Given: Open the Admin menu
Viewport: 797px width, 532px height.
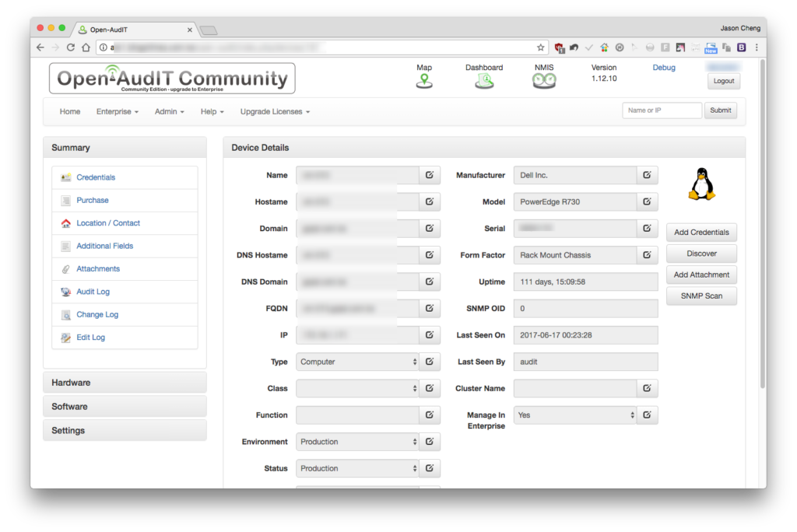Looking at the screenshot, I should 169,112.
